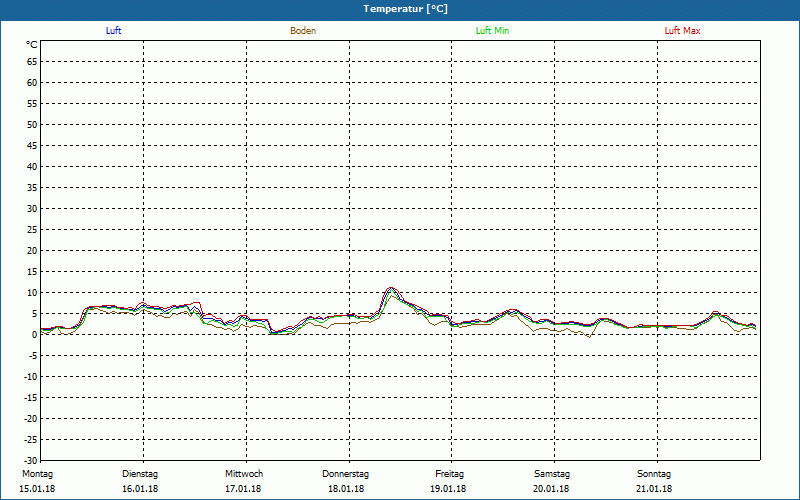This screenshot has height=500, width=800.
Task: Click the -30 value on the y-axis
Action: [x=31, y=461]
